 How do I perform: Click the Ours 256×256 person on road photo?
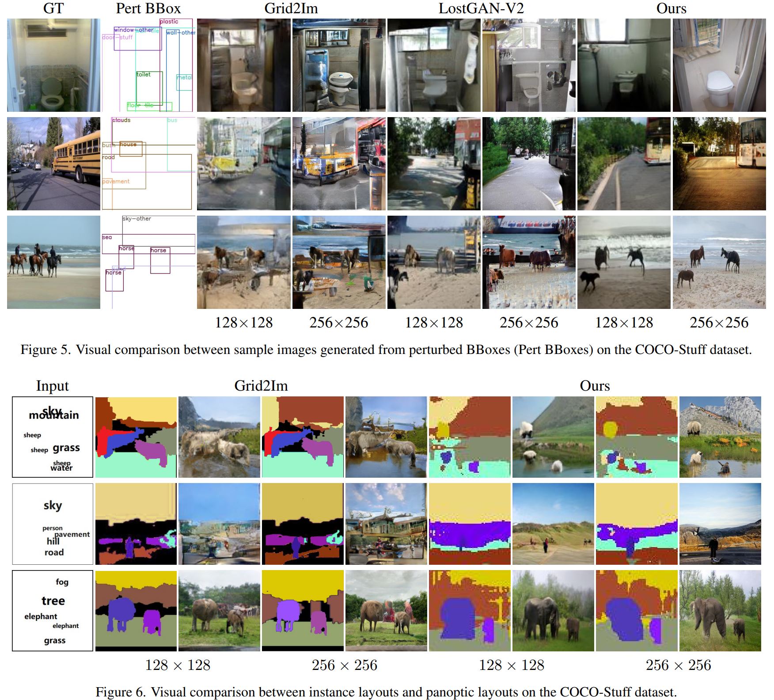point(720,524)
